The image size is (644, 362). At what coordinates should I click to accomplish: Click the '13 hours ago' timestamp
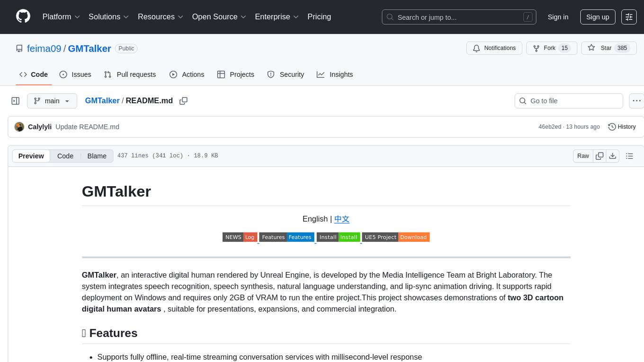583,127
